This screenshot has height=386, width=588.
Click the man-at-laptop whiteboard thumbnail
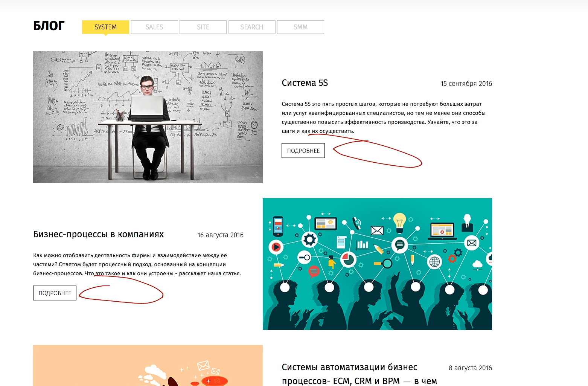pos(148,117)
